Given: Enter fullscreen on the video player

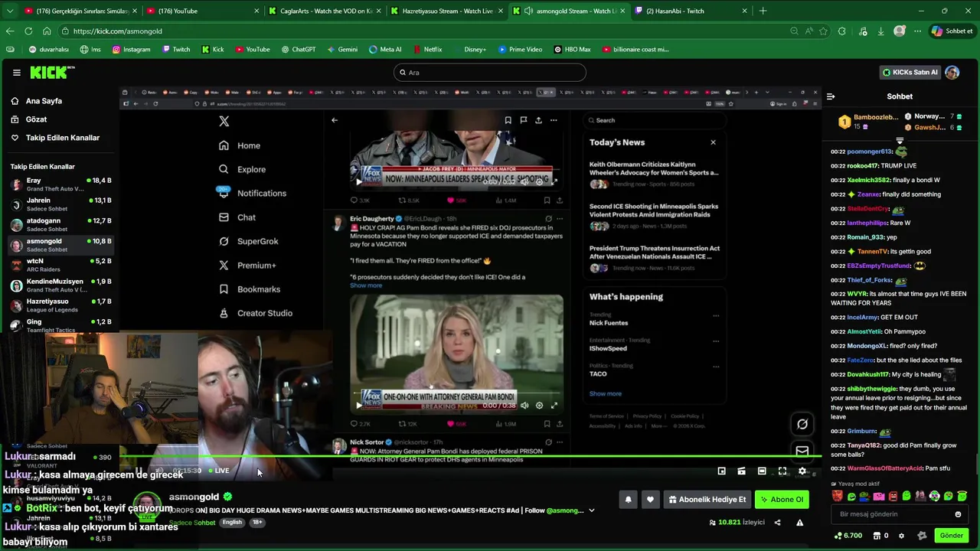Looking at the screenshot, I should click(x=782, y=471).
